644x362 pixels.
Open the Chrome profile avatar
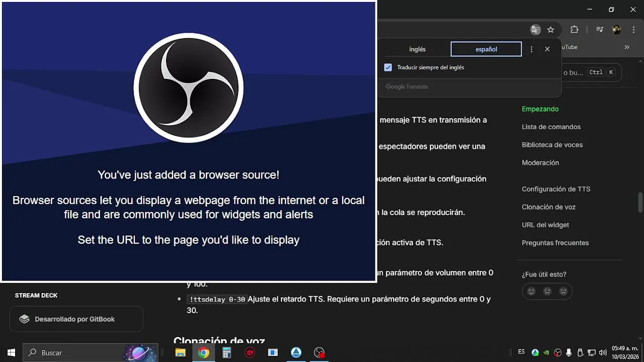[617, 30]
